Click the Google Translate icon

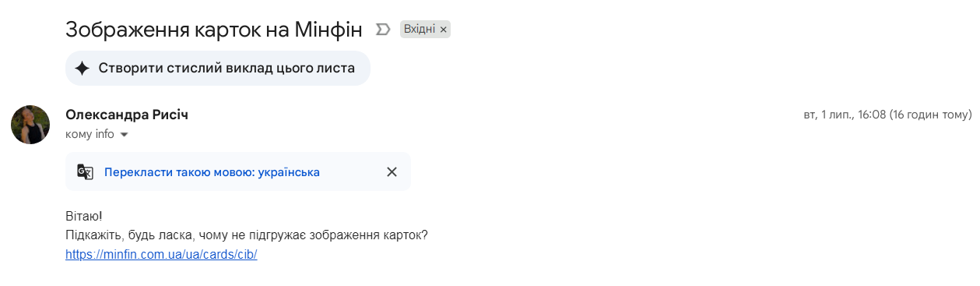click(x=85, y=172)
